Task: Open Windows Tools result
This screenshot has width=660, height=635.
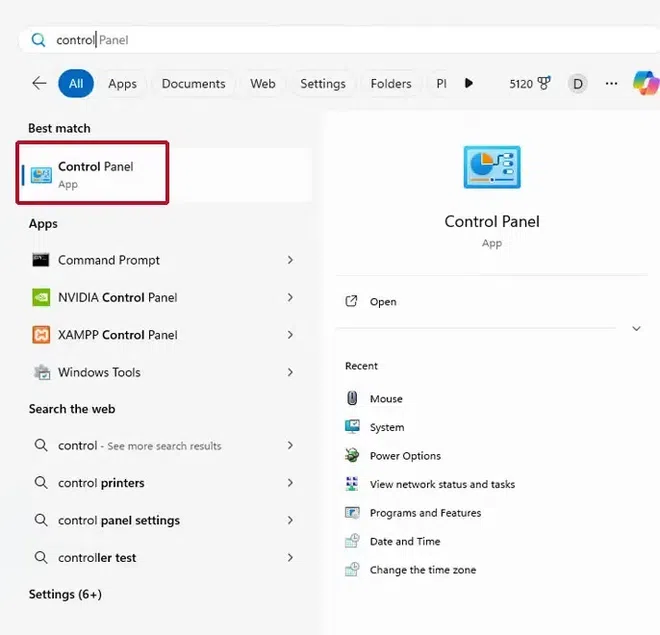Action: (x=164, y=372)
